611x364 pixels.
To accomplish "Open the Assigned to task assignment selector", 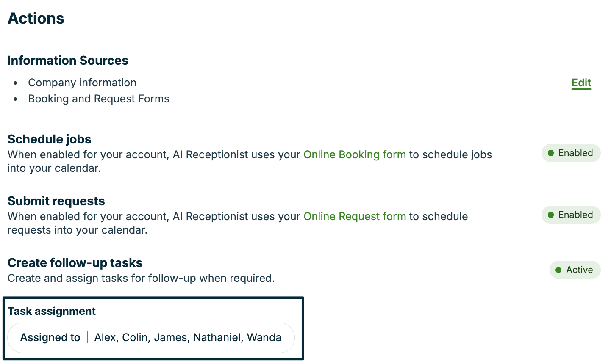I will click(x=151, y=338).
